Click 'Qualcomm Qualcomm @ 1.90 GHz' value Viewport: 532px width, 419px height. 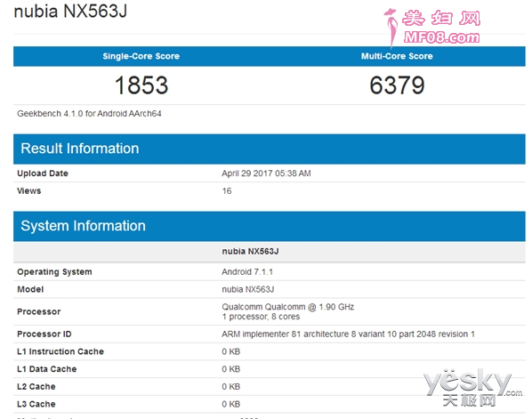click(287, 307)
